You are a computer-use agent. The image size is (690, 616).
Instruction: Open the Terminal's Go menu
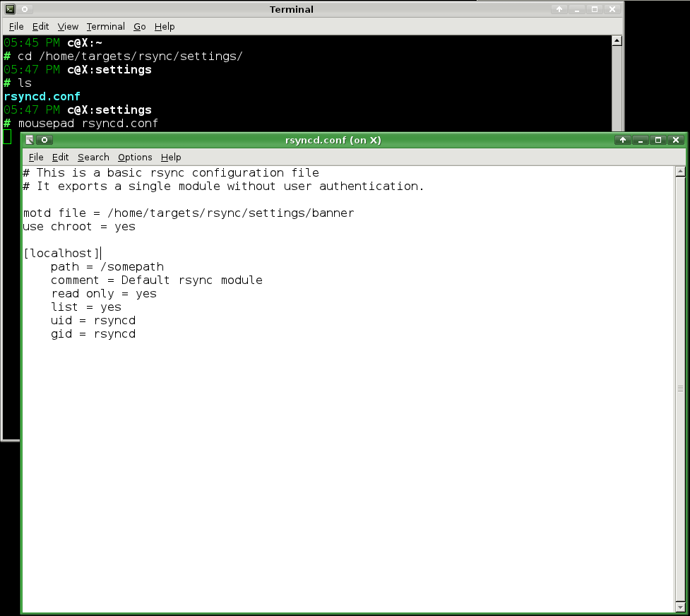pos(140,26)
